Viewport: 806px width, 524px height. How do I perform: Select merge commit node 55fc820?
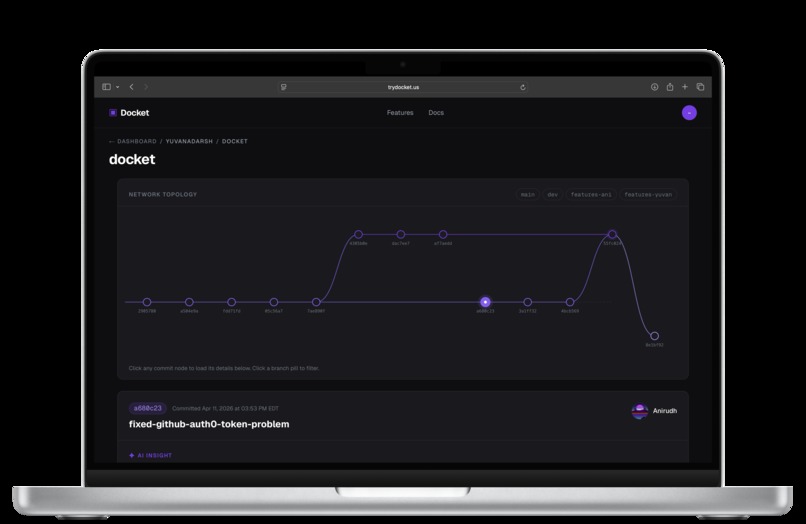[x=612, y=234]
